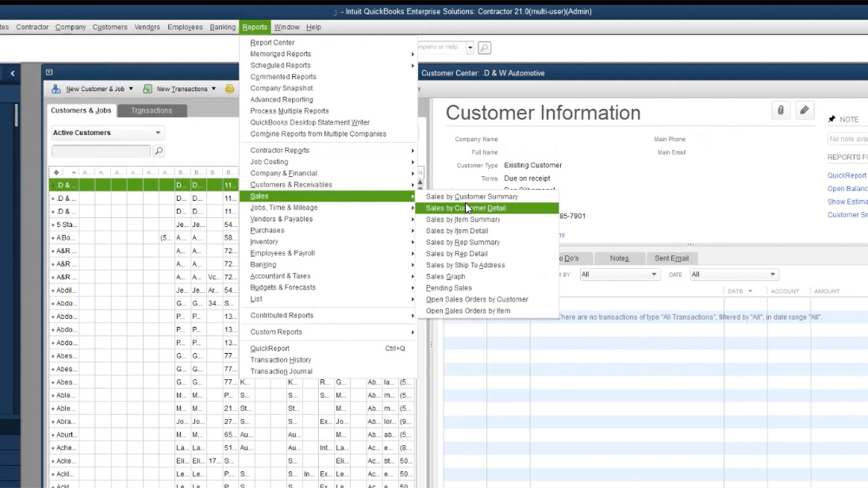Image resolution: width=868 pixels, height=488 pixels.
Task: Open the DATE filter dropdown set to All
Action: point(733,274)
